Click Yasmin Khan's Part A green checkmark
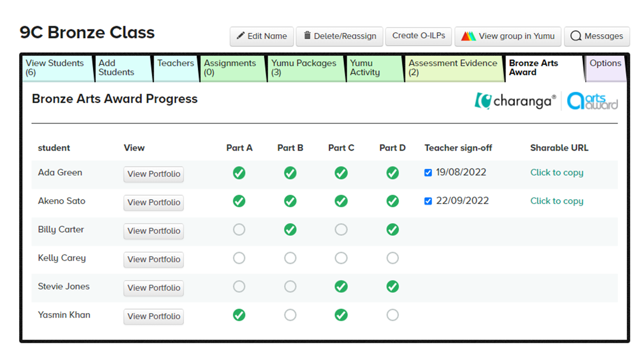This screenshot has width=644, height=362. coord(239,315)
